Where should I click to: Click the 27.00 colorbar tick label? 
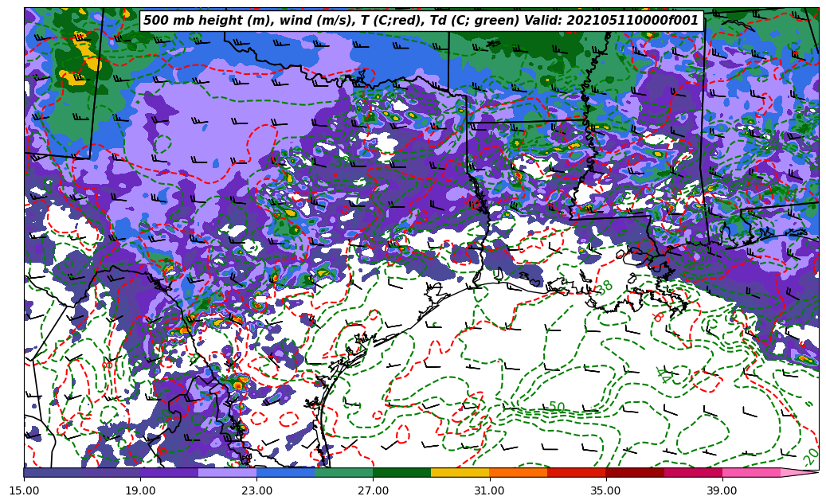(373, 491)
